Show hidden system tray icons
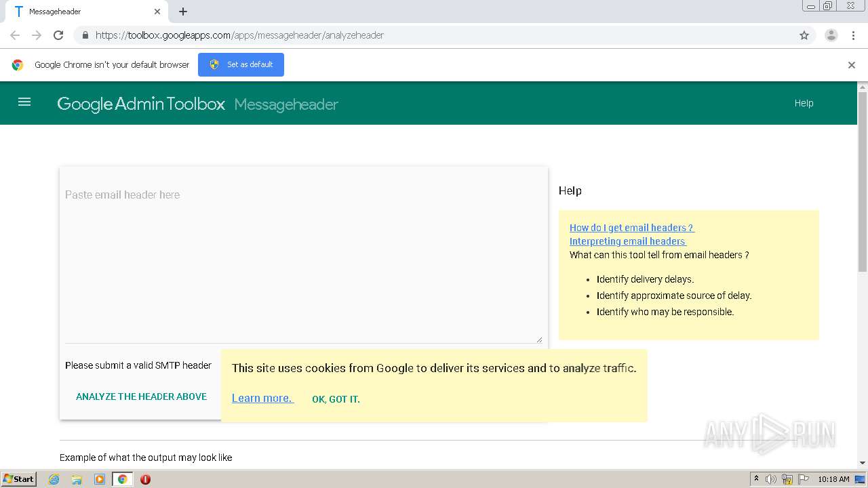This screenshot has height=488, width=868. coord(756,479)
